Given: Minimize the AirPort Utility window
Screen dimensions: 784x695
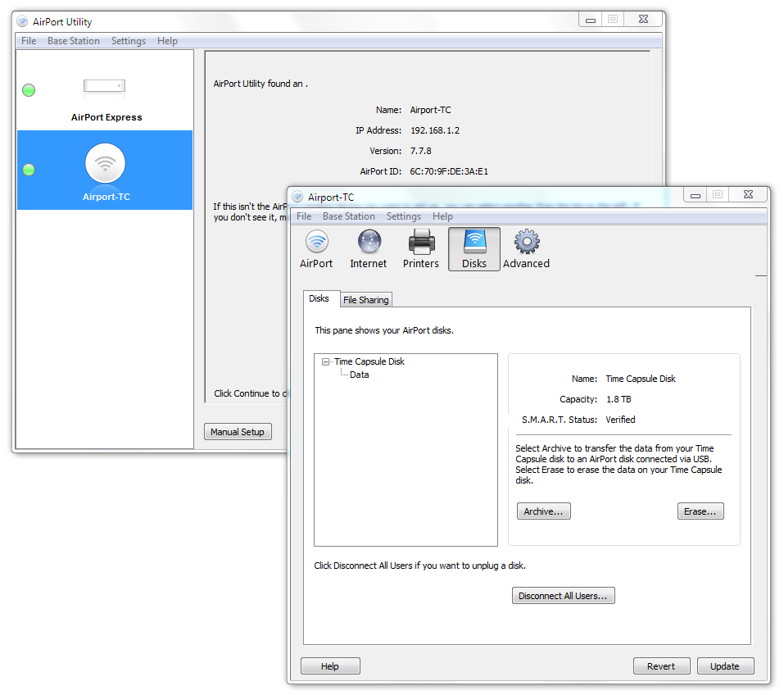Looking at the screenshot, I should tap(591, 19).
